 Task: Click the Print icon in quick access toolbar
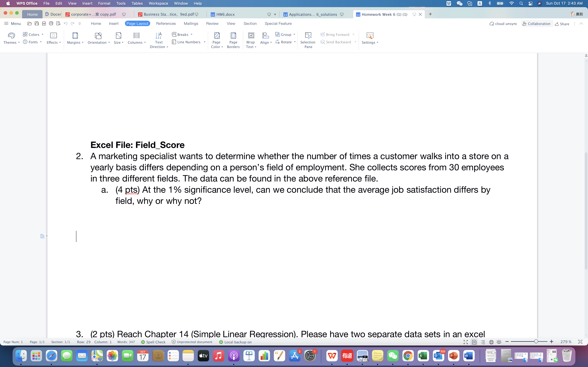point(51,23)
